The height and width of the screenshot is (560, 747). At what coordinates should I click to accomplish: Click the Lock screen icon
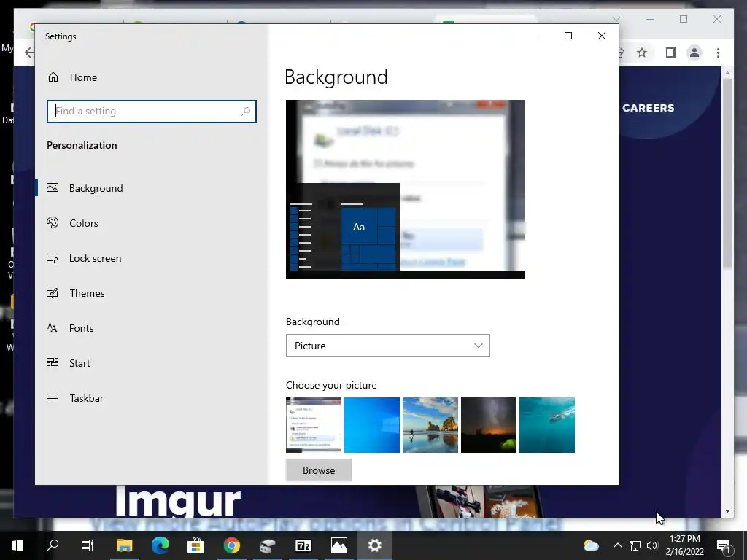click(x=53, y=258)
